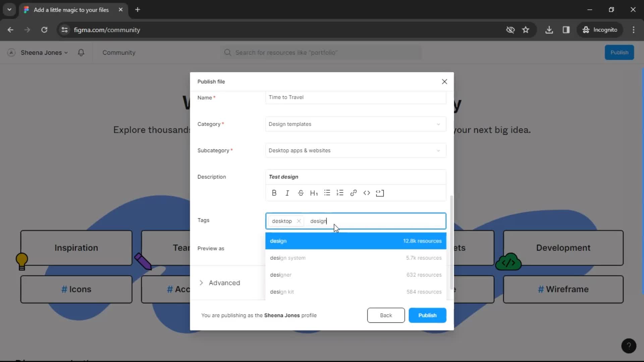Click the Insert link icon
Image resolution: width=644 pixels, height=362 pixels.
[x=354, y=193]
